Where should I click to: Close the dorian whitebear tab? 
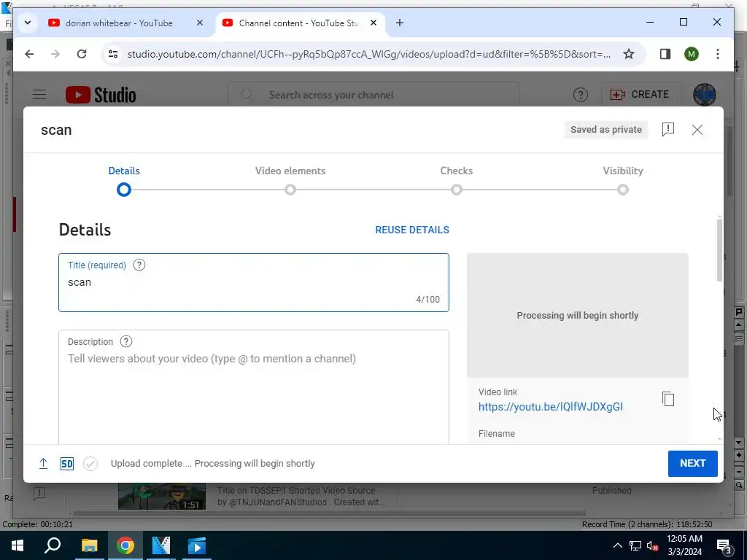click(x=200, y=23)
